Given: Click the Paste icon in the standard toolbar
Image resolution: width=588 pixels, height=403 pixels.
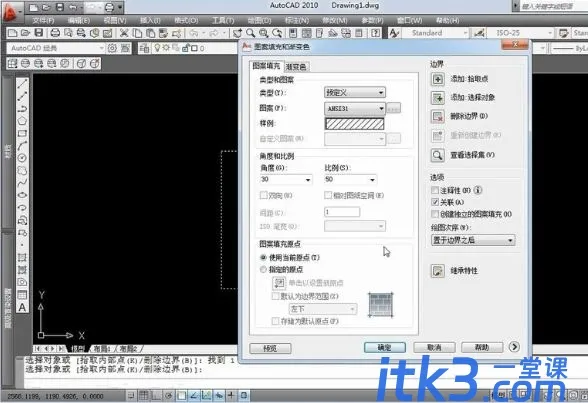Looking at the screenshot, I should (150, 33).
